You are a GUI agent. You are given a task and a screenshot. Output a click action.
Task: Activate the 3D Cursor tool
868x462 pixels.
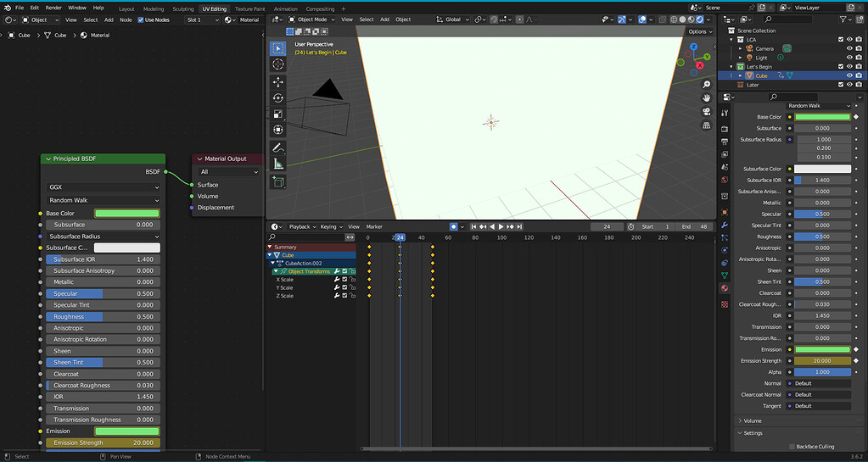pos(278,64)
